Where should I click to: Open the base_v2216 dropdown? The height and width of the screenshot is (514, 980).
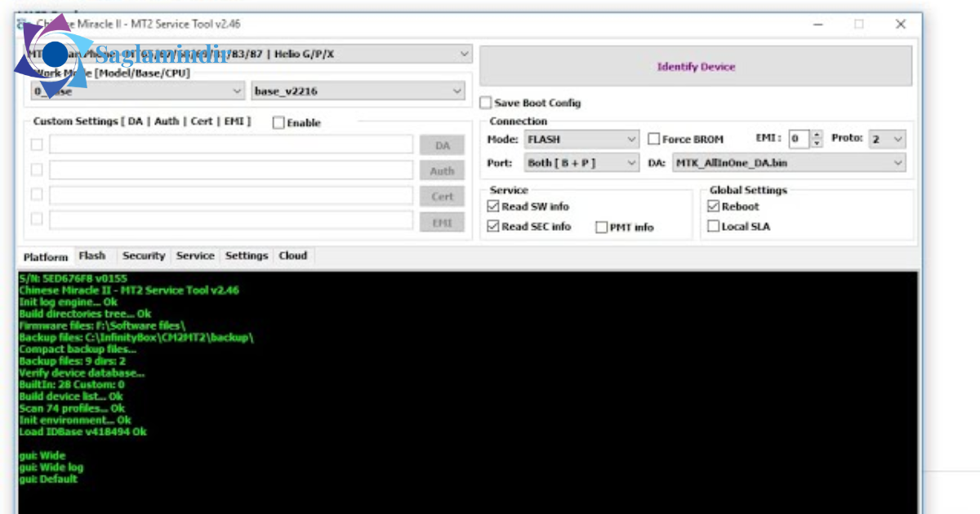(359, 91)
